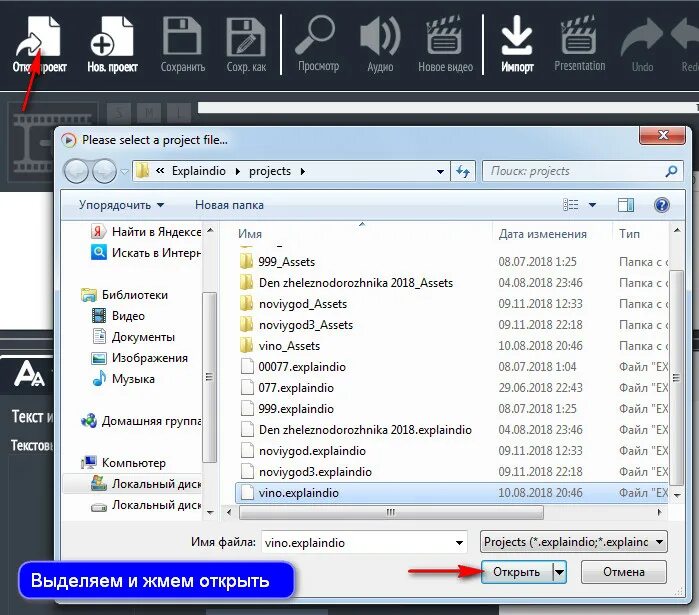
Task: Click the Открыть button split arrow
Action: [x=560, y=572]
